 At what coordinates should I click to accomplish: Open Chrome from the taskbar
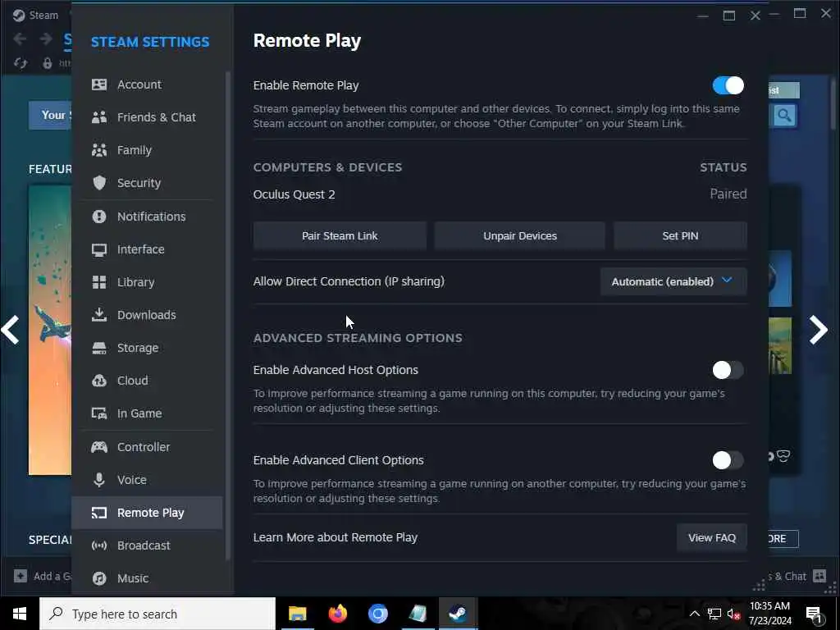click(377, 614)
